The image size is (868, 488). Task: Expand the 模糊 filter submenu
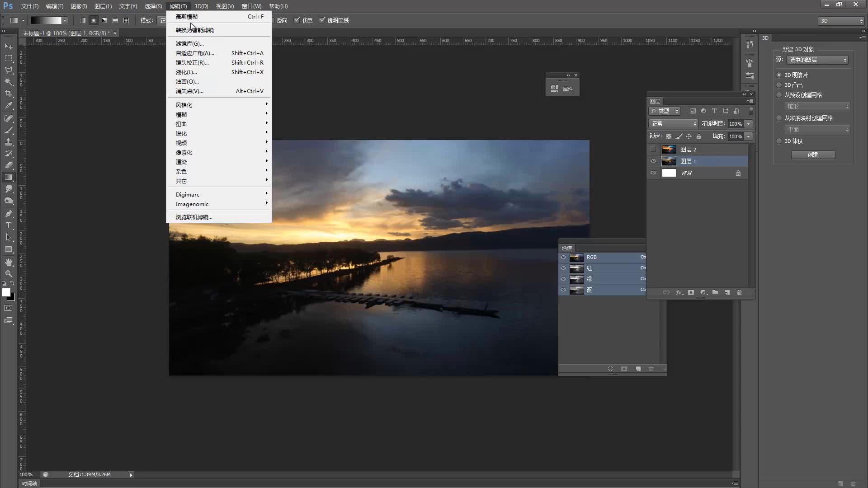click(x=181, y=115)
